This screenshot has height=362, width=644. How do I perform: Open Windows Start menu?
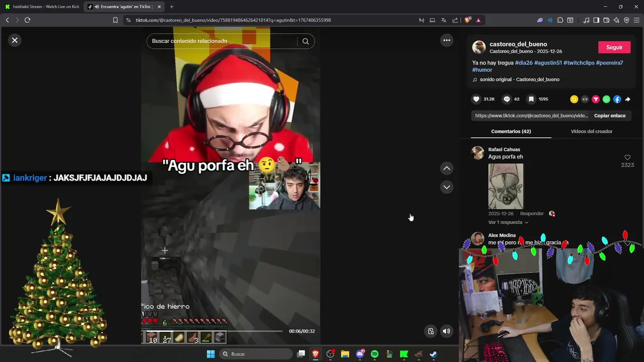pyautogui.click(x=211, y=354)
